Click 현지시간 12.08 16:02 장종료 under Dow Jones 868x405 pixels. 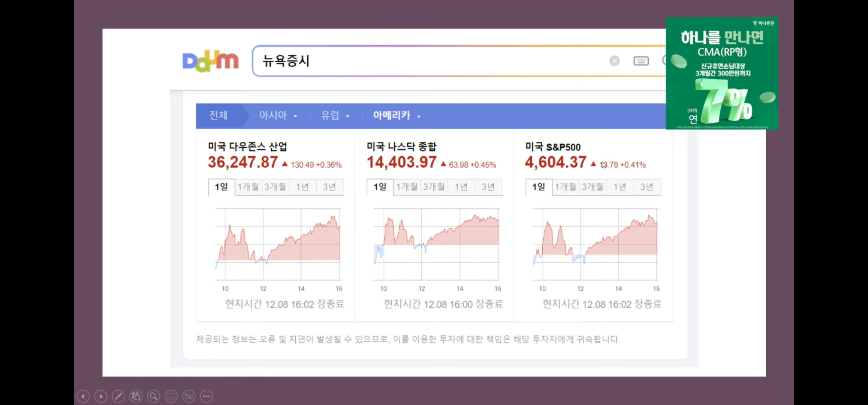[285, 304]
